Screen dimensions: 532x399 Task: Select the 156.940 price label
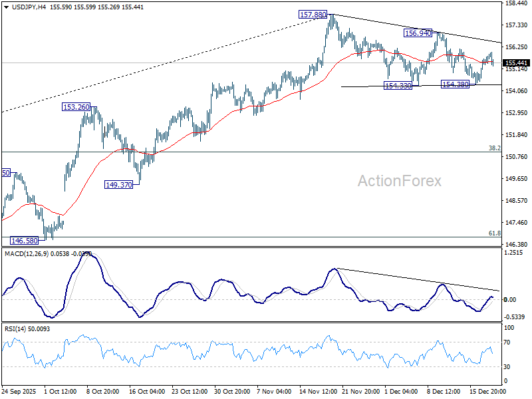pos(418,33)
